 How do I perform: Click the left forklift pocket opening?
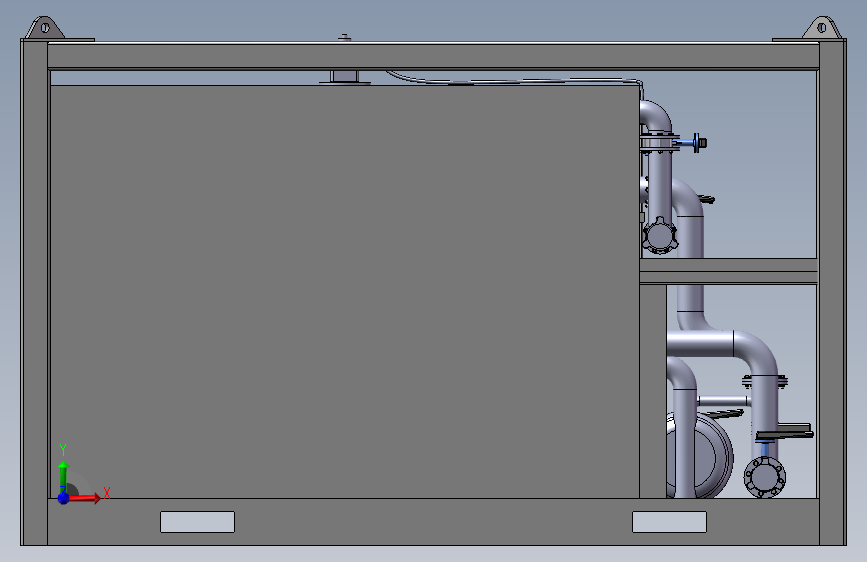point(197,522)
